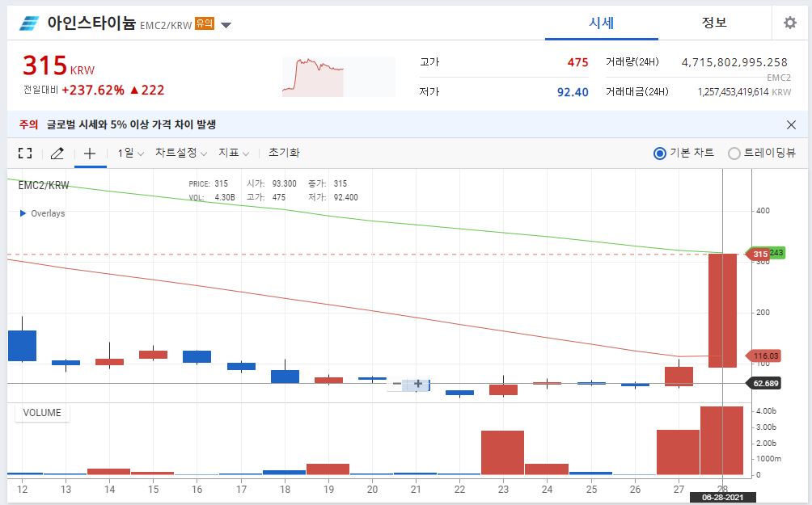Image resolution: width=812 pixels, height=505 pixels.
Task: Select the drawing pencil tool
Action: pyautogui.click(x=57, y=153)
